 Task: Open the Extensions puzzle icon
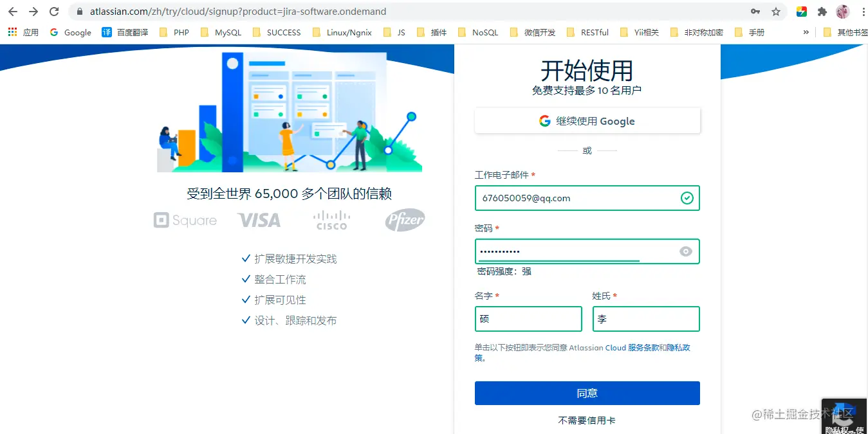(x=822, y=12)
